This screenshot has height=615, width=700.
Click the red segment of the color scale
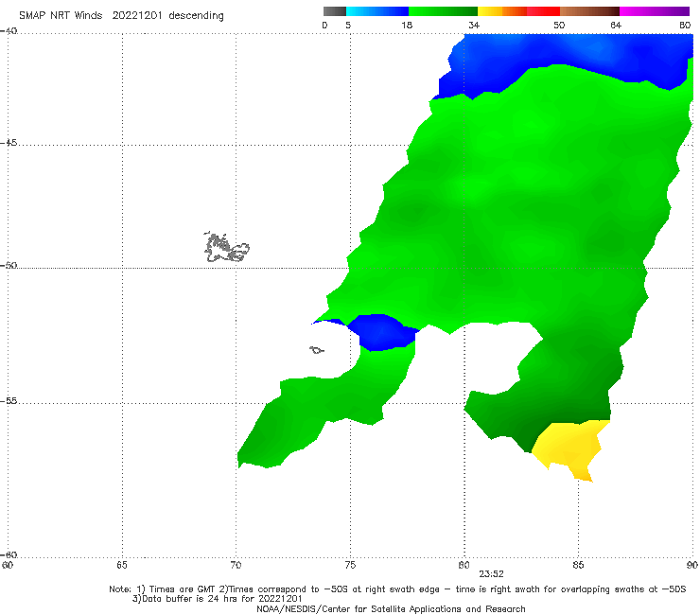[x=543, y=11]
